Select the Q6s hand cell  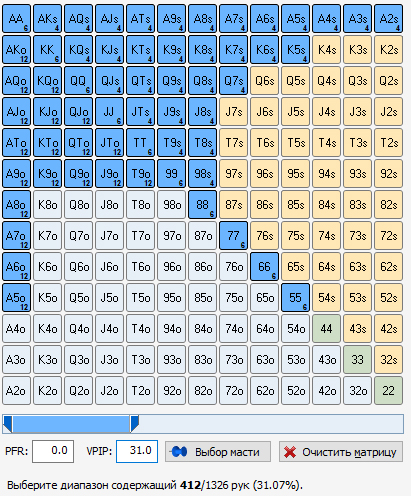click(264, 81)
